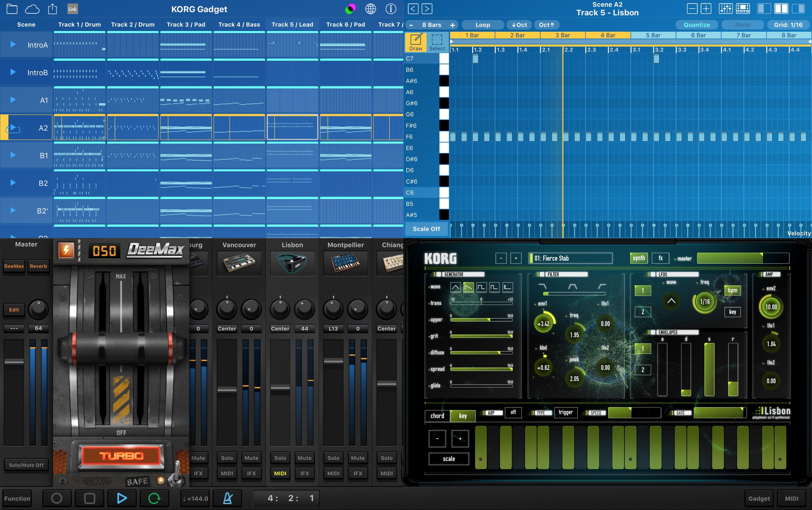Image resolution: width=812 pixels, height=510 pixels.
Task: Play the IntroA scene
Action: click(13, 45)
